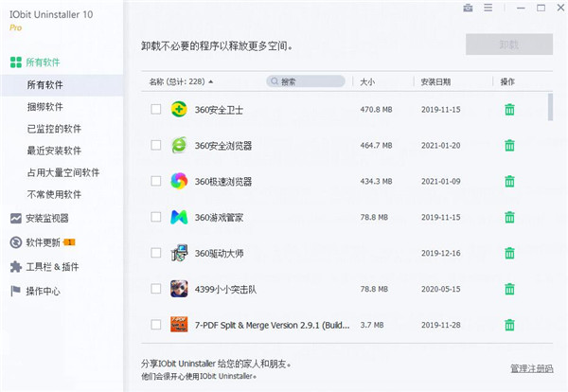Viewport: 568px width, 392px height.
Task: Click the 操作中心 flag icon
Action: (x=15, y=291)
